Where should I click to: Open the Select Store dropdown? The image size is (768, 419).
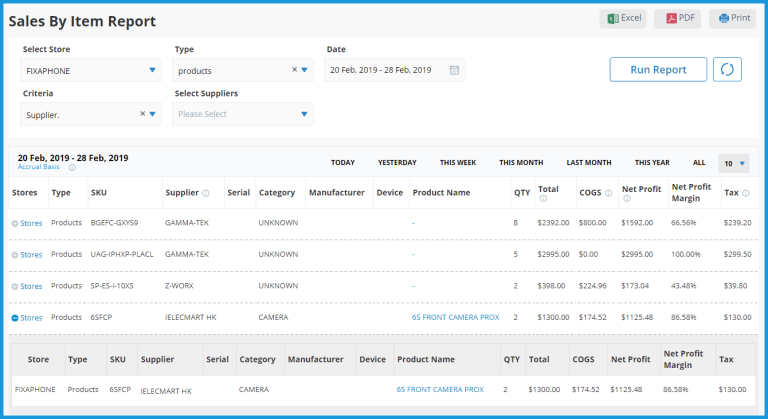(x=91, y=70)
